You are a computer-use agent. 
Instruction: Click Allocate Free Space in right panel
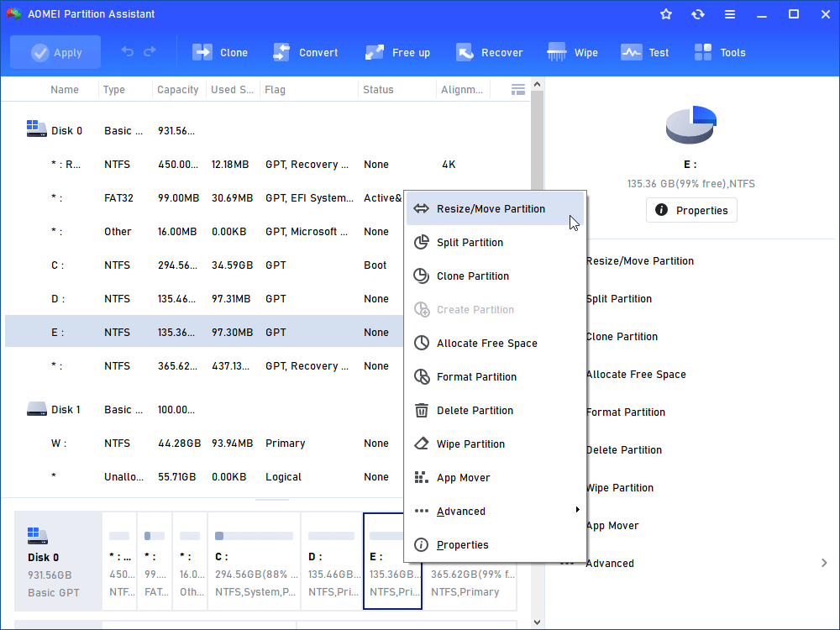pos(637,375)
